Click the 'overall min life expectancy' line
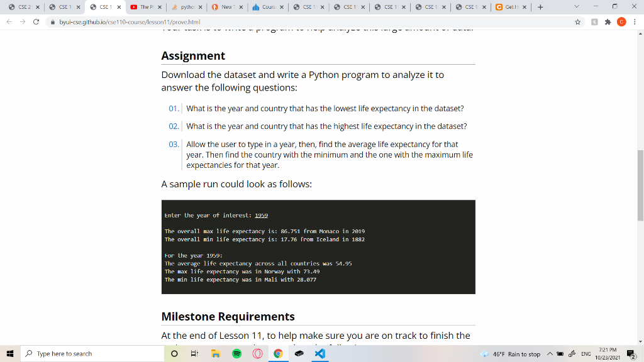Viewport: 644px width, 362px height. click(265, 239)
